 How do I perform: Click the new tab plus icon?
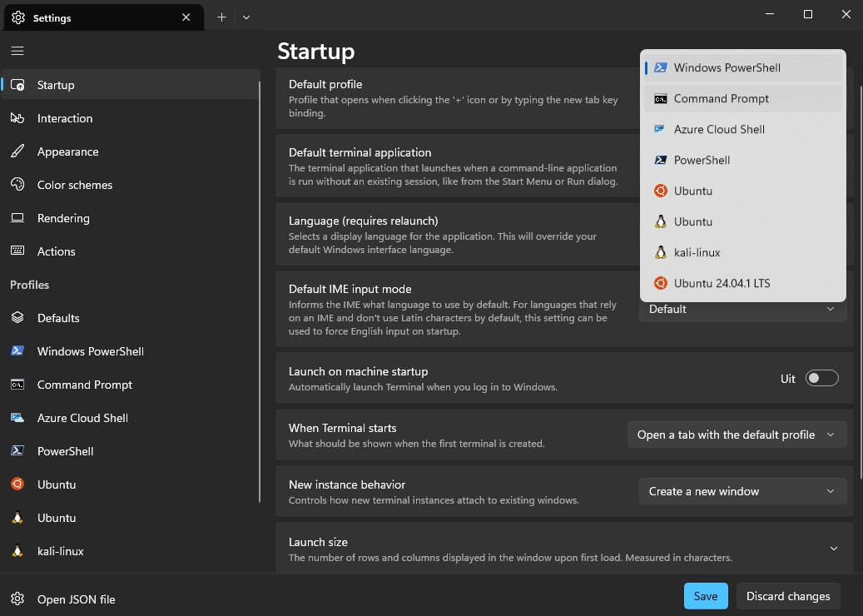pyautogui.click(x=221, y=17)
